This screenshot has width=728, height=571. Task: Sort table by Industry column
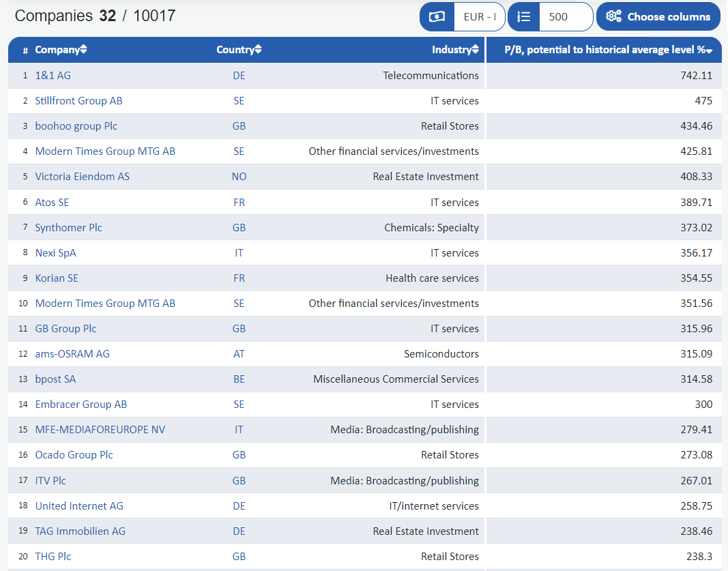click(455, 50)
